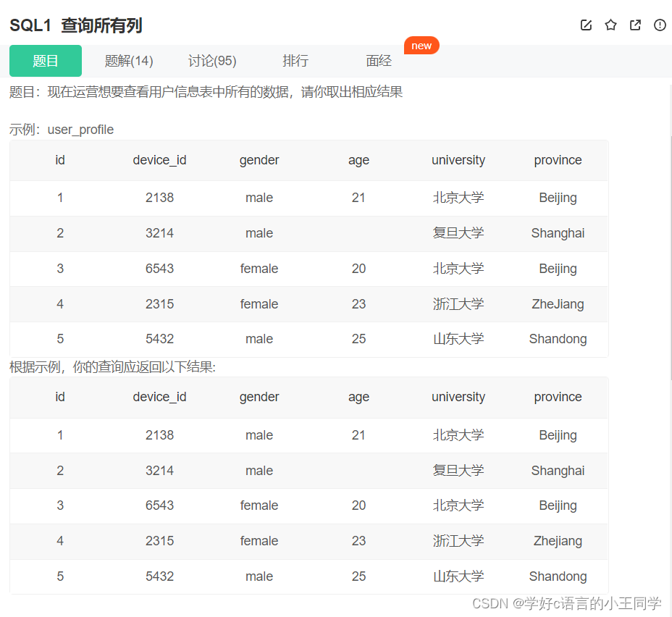
Task: Click 浙江大学 in the result table
Action: coord(458,541)
